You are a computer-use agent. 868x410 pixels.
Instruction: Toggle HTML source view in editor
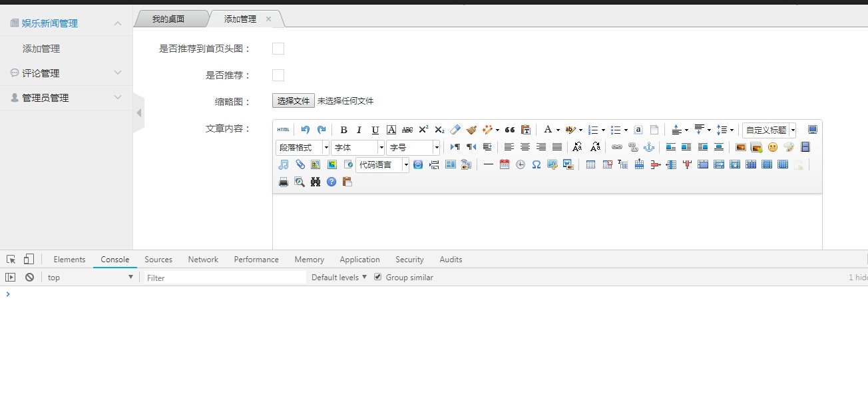point(284,130)
